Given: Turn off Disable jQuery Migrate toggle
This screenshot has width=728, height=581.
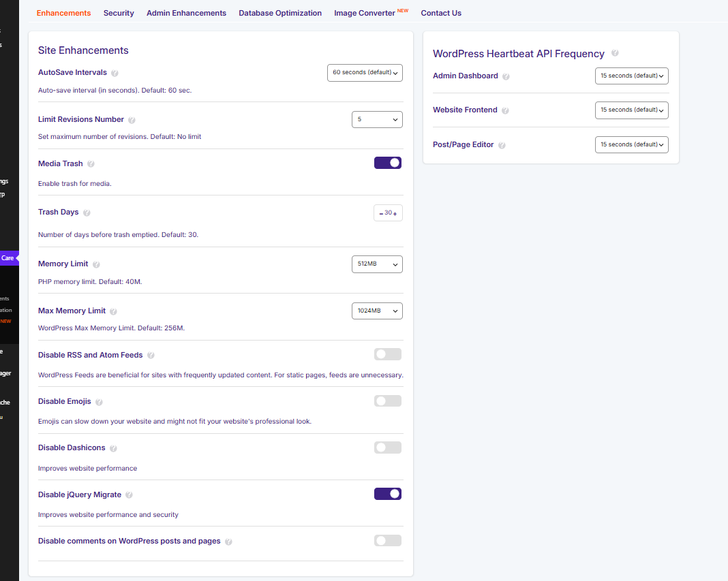Looking at the screenshot, I should point(388,494).
